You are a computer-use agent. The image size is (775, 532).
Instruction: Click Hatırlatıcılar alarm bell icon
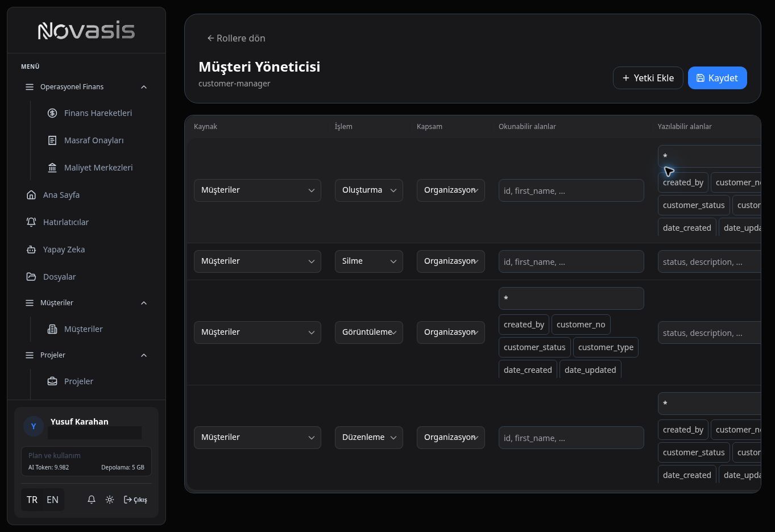(x=31, y=222)
